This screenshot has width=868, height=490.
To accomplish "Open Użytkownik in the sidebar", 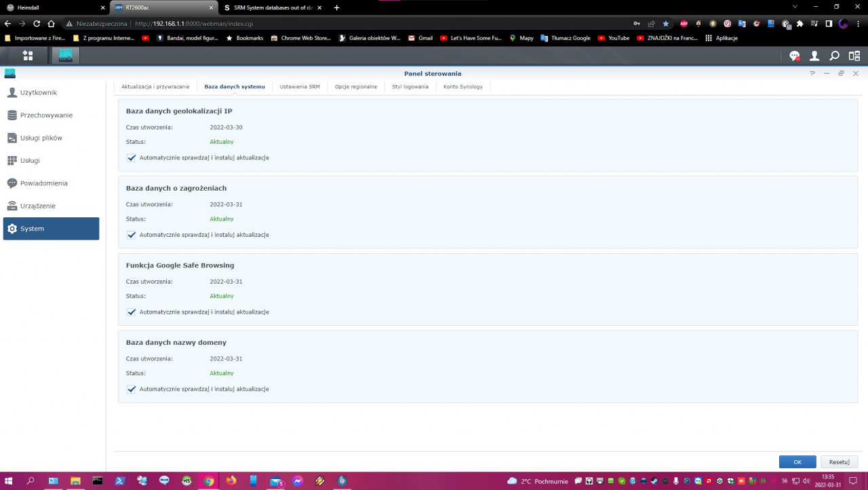I will (39, 92).
